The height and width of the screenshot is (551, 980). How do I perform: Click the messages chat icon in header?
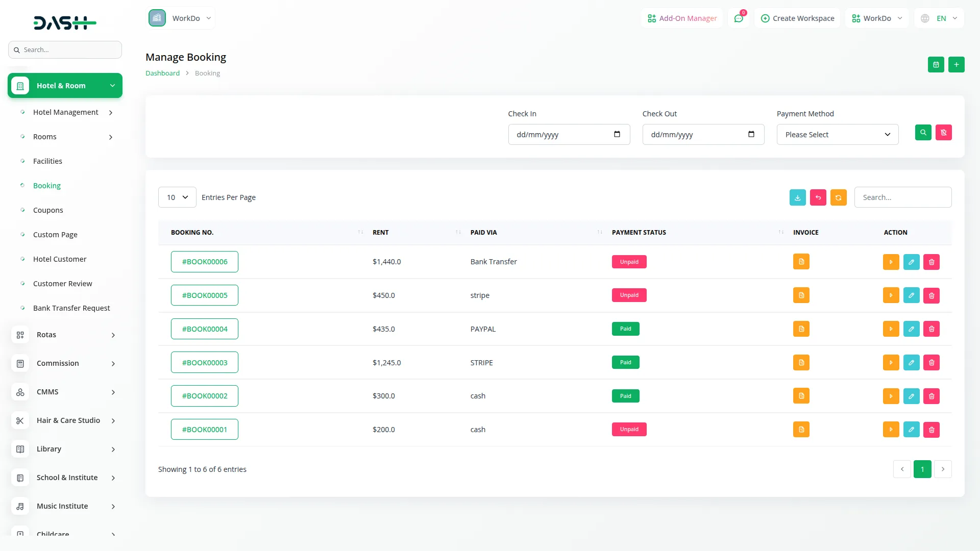point(738,18)
